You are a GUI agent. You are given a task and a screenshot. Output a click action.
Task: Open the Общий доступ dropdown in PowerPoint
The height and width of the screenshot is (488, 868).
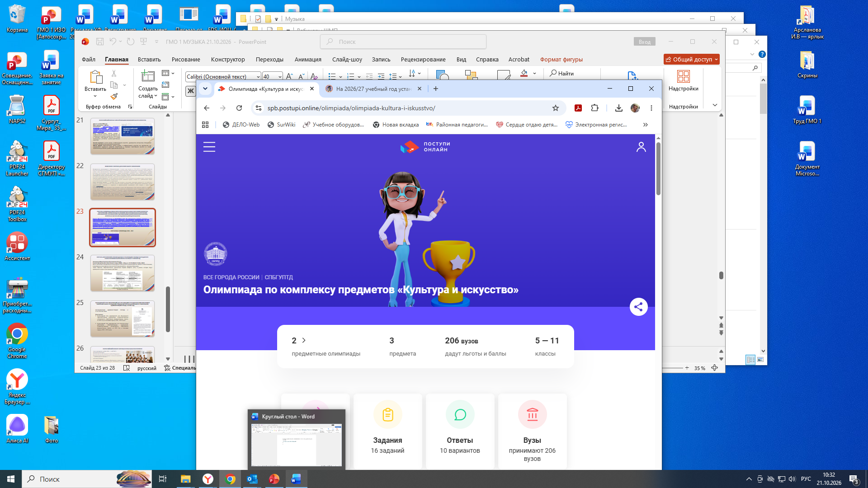click(716, 60)
